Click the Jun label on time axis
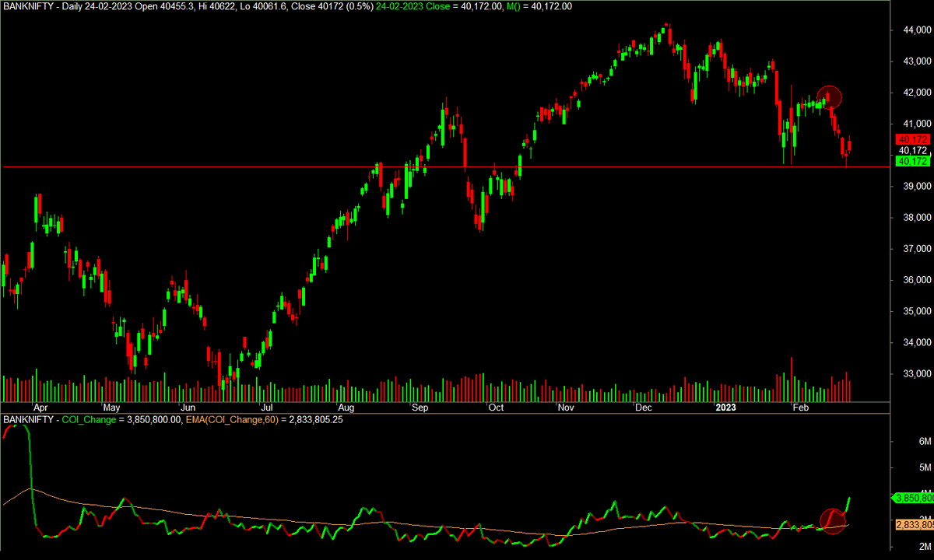934x560 pixels. coord(188,408)
